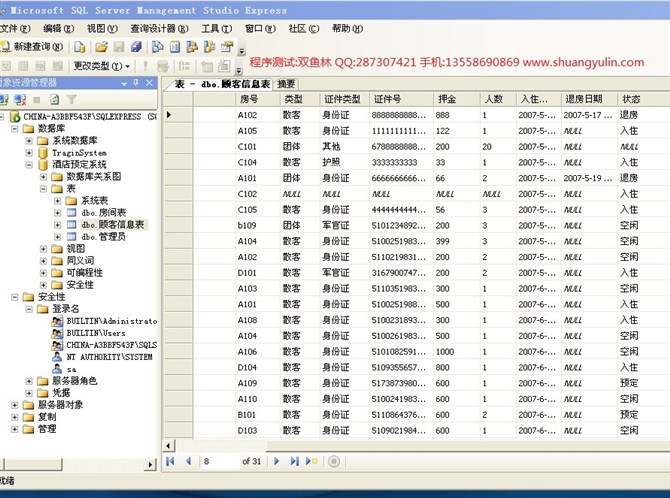Select dbo.顾客信息表 in the tree

pyautogui.click(x=113, y=224)
